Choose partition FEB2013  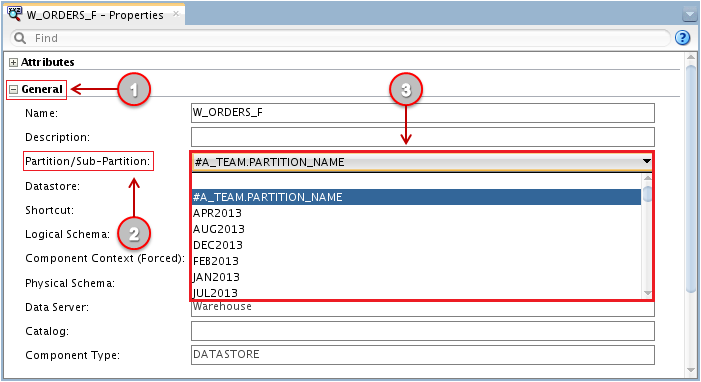pyautogui.click(x=416, y=261)
